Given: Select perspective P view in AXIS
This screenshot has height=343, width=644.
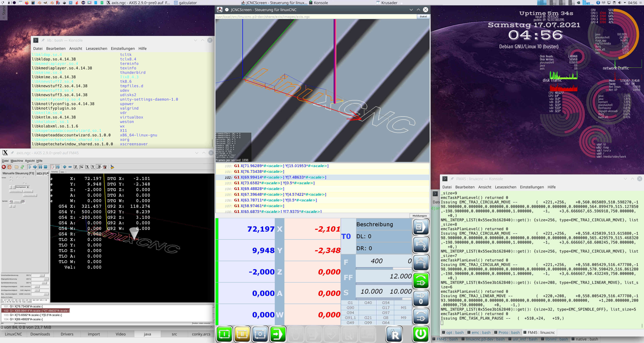Looking at the screenshot, I should point(99,167).
